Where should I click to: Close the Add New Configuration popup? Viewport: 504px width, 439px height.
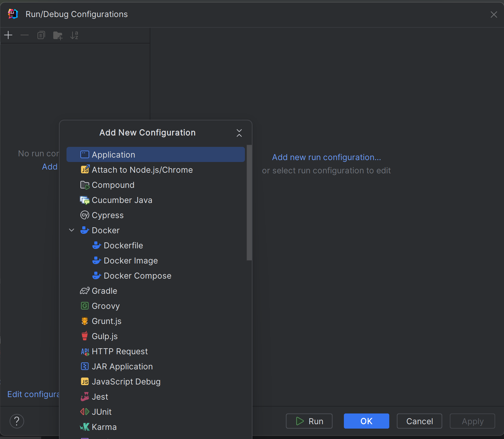tap(239, 133)
